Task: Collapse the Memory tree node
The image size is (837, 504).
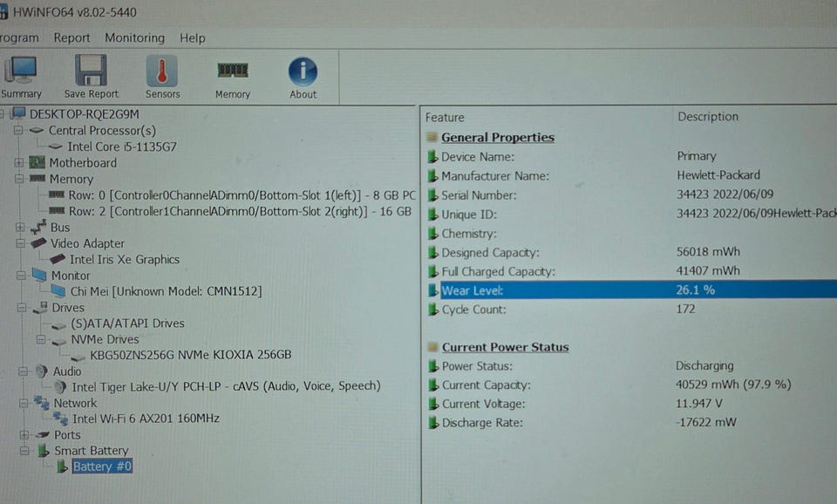Action: pos(19,179)
